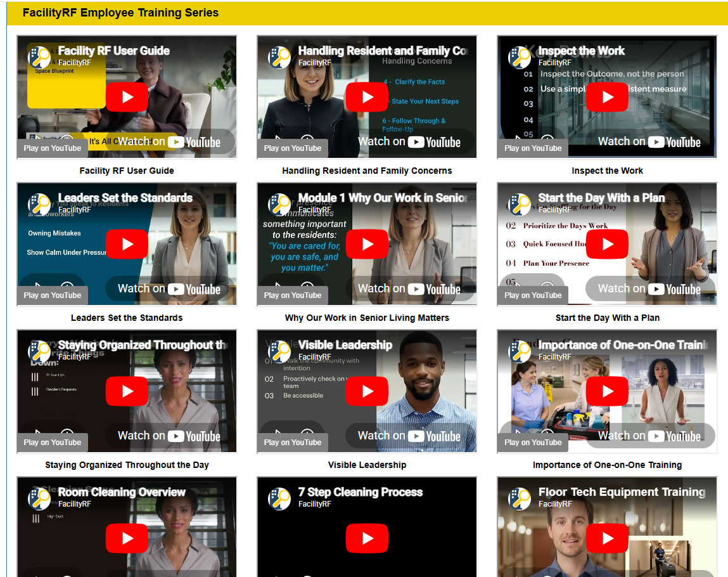Open the Start the Day With a Plan title link

click(601, 198)
